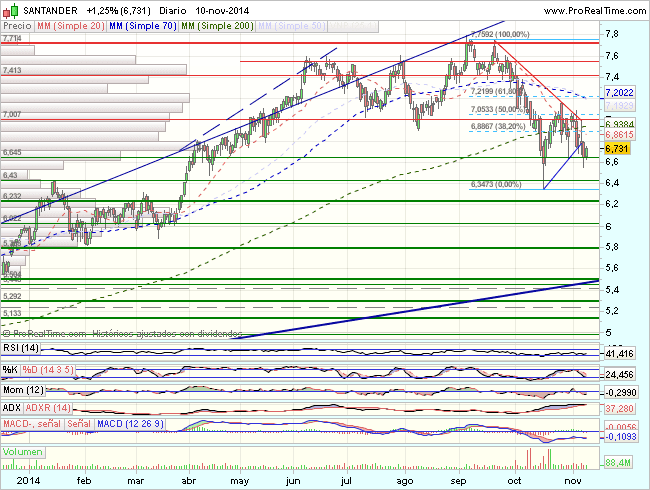Open the Mom (12) indicator label
The width and height of the screenshot is (650, 490).
(23, 390)
